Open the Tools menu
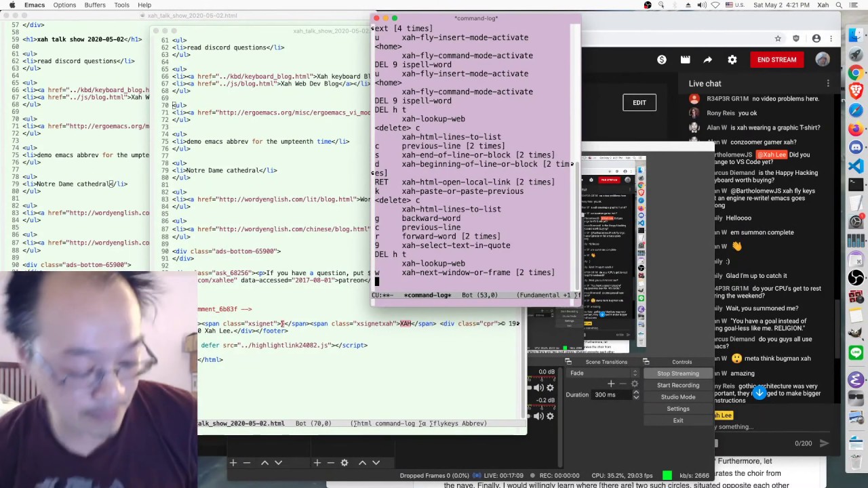The width and height of the screenshot is (868, 488). pos(121,5)
